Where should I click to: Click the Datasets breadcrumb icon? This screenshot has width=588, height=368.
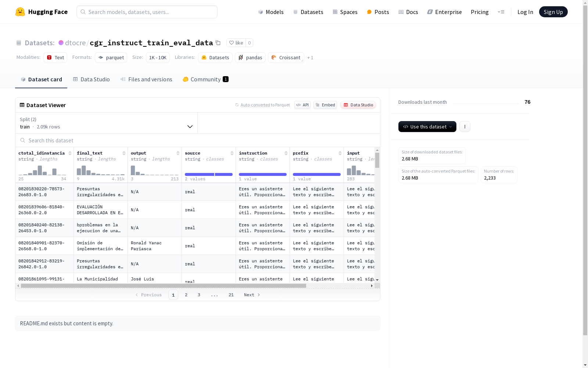(x=19, y=43)
